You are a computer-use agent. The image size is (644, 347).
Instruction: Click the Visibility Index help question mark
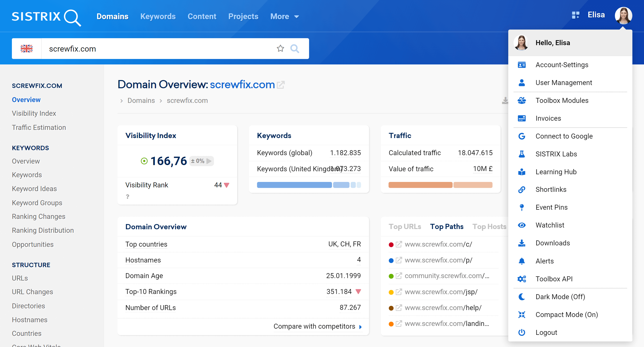coord(128,197)
